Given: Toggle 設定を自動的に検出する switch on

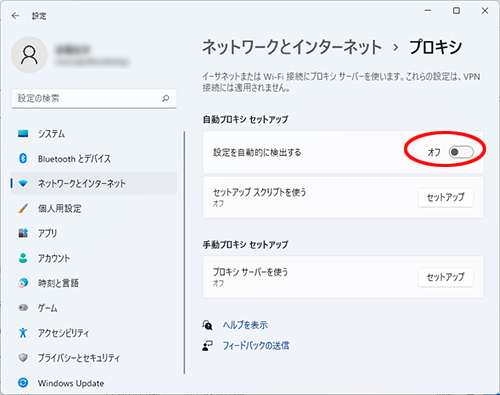Looking at the screenshot, I should click(x=461, y=152).
